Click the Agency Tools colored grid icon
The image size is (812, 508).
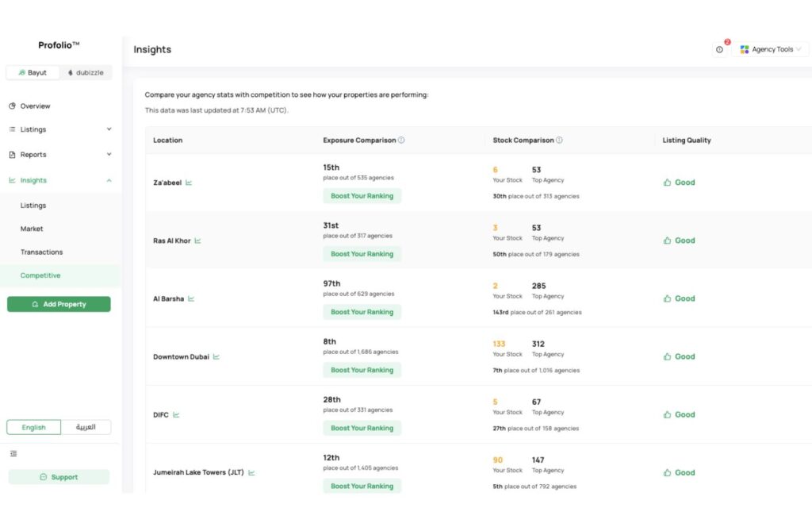coord(744,49)
